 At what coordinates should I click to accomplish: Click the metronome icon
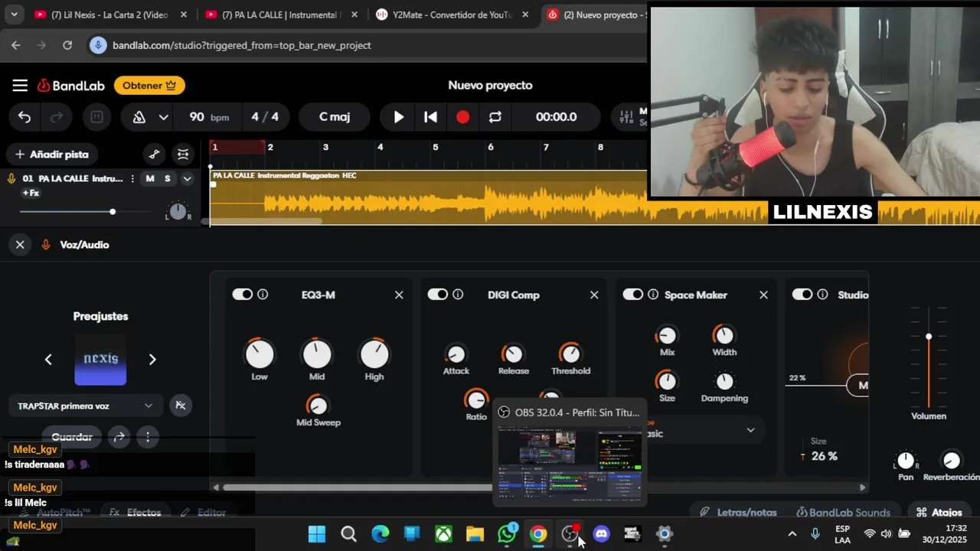click(139, 117)
